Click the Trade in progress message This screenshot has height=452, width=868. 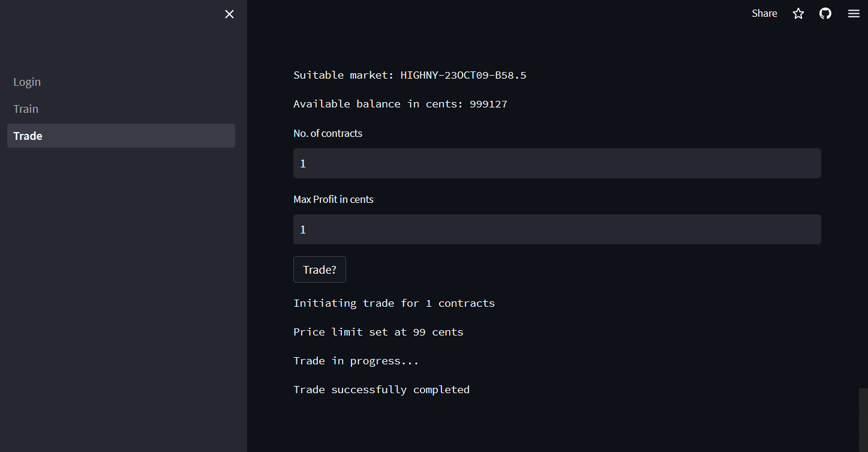[x=356, y=360]
